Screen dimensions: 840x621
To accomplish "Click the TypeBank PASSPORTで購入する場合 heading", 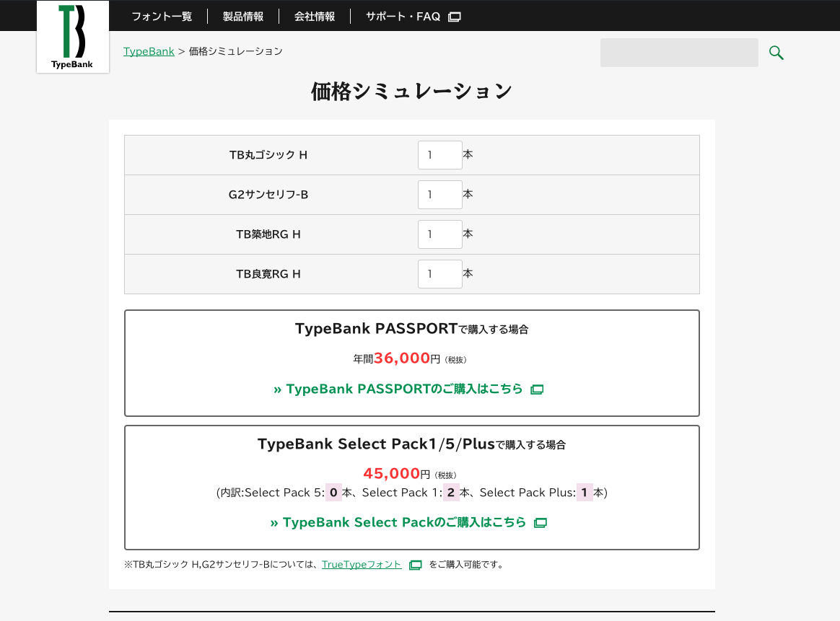I will (412, 329).
